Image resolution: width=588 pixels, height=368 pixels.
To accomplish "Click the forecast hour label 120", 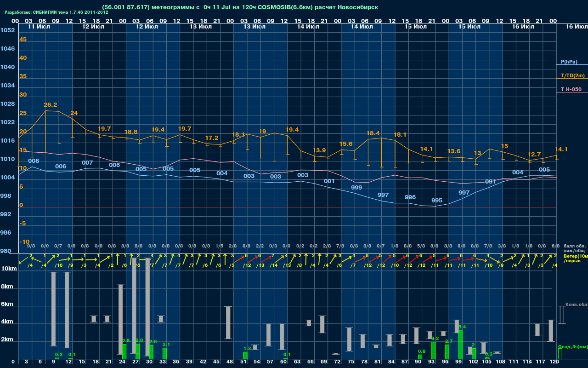I will [x=554, y=362].
